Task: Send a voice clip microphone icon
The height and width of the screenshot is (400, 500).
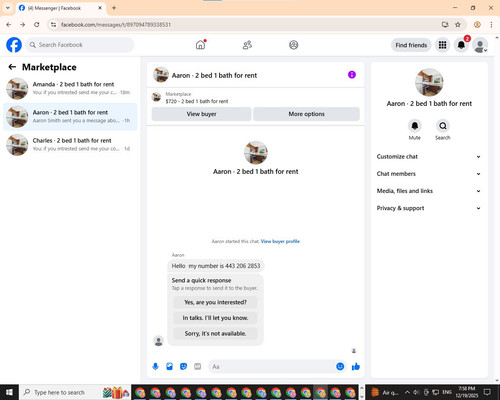Action: coord(155,367)
